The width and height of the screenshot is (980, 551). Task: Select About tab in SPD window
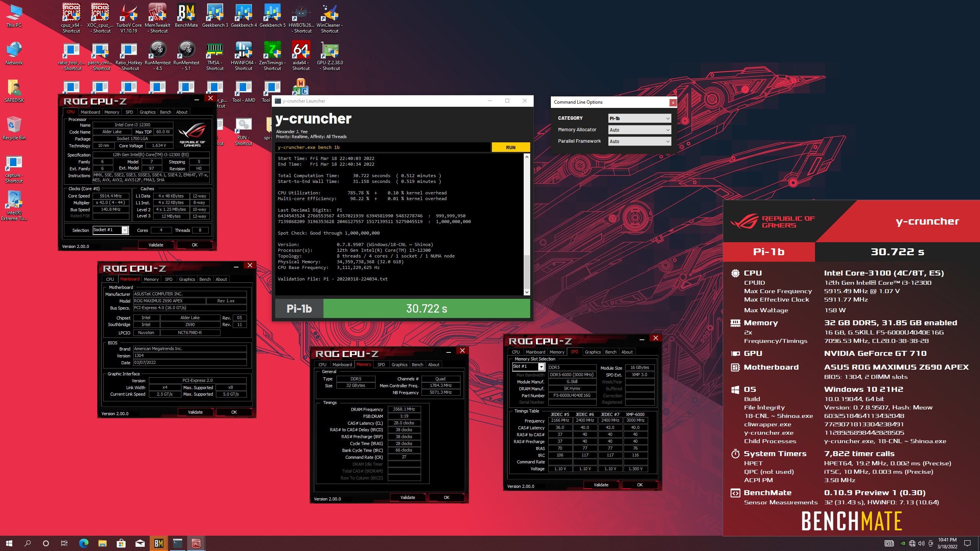click(x=627, y=352)
